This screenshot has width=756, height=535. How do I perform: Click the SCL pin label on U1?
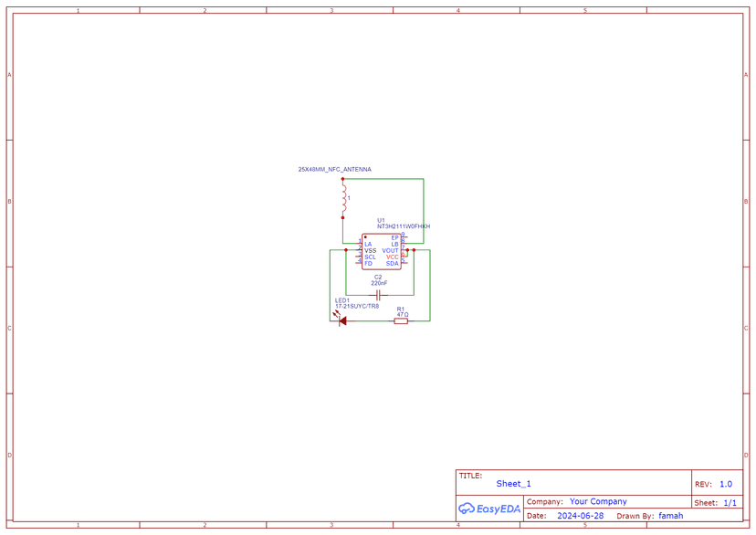370,257
